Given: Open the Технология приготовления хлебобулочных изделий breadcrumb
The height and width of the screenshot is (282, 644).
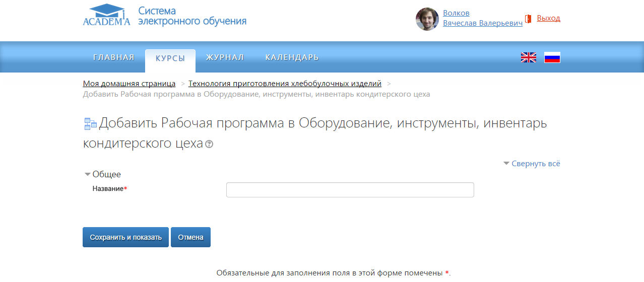Looking at the screenshot, I should coord(285,84).
